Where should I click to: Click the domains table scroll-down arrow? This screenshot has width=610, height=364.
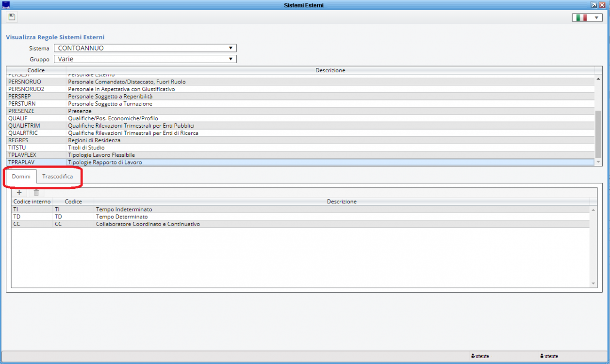[x=594, y=283]
